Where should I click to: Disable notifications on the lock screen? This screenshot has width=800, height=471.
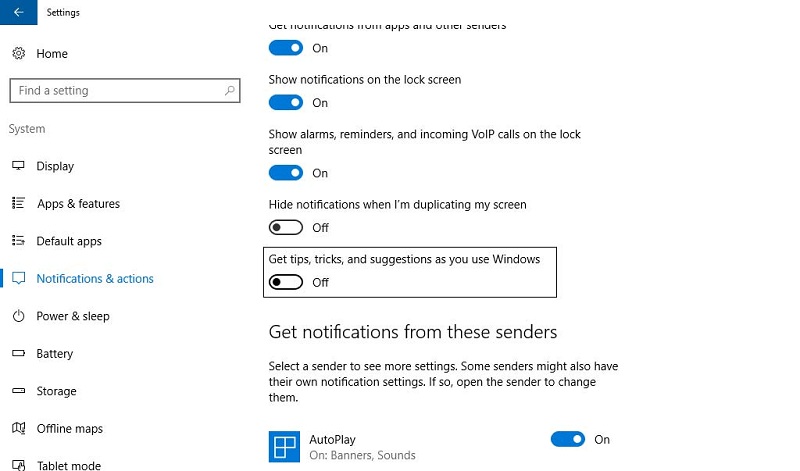pos(286,103)
